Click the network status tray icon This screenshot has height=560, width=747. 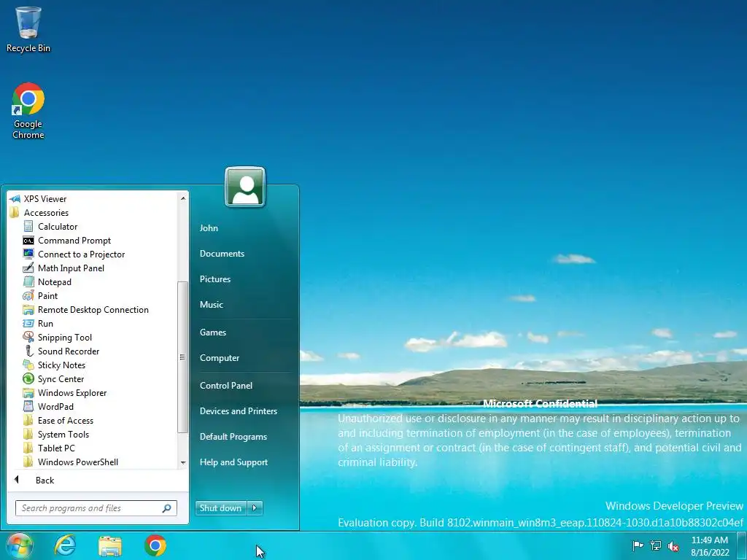click(x=656, y=545)
